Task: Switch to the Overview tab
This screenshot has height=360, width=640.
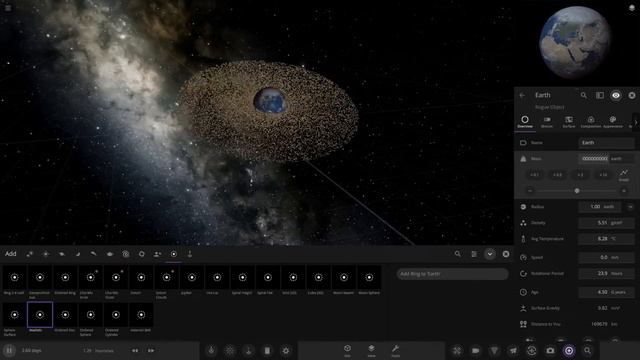Action: pos(525,122)
